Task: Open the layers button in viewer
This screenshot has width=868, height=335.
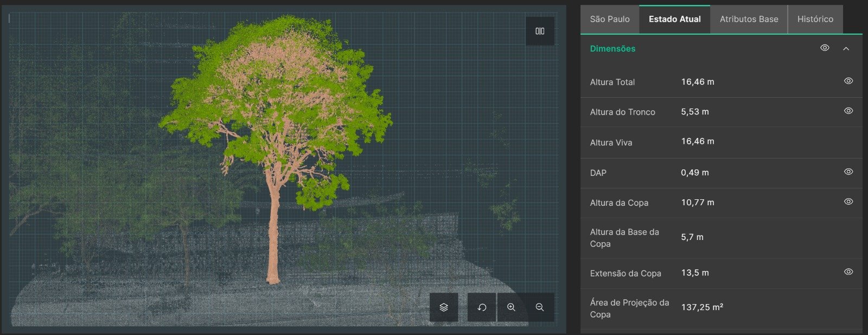Action: (444, 307)
